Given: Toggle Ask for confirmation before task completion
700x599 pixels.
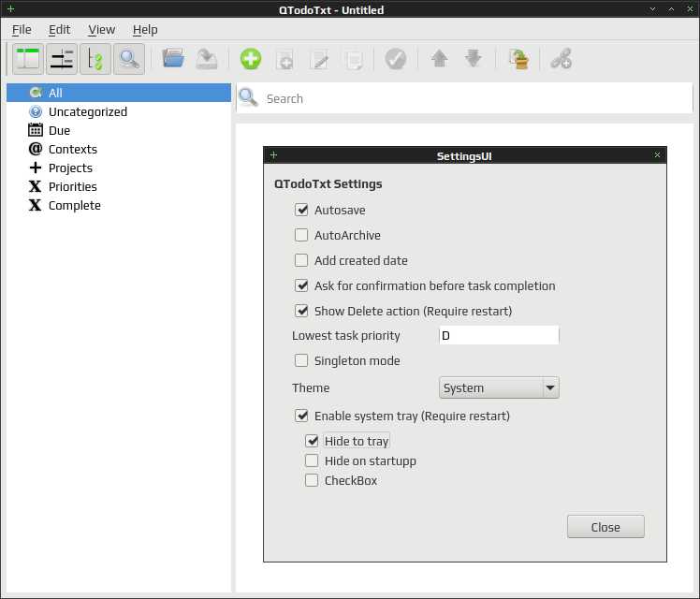Looking at the screenshot, I should 301,285.
